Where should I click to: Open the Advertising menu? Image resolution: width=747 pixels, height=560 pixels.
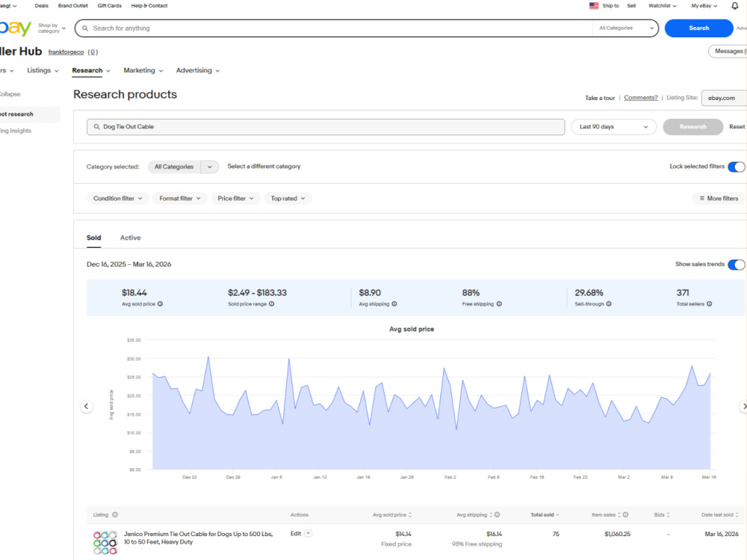[x=198, y=70]
